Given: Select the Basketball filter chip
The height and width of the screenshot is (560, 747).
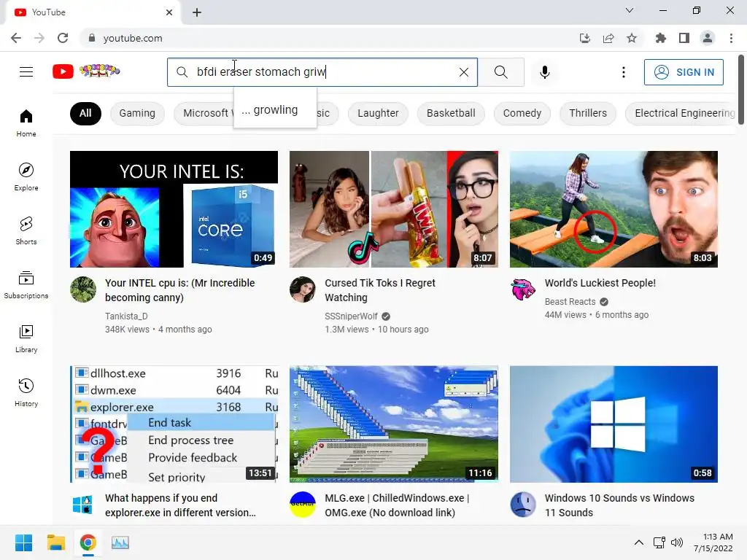Looking at the screenshot, I should click(451, 113).
